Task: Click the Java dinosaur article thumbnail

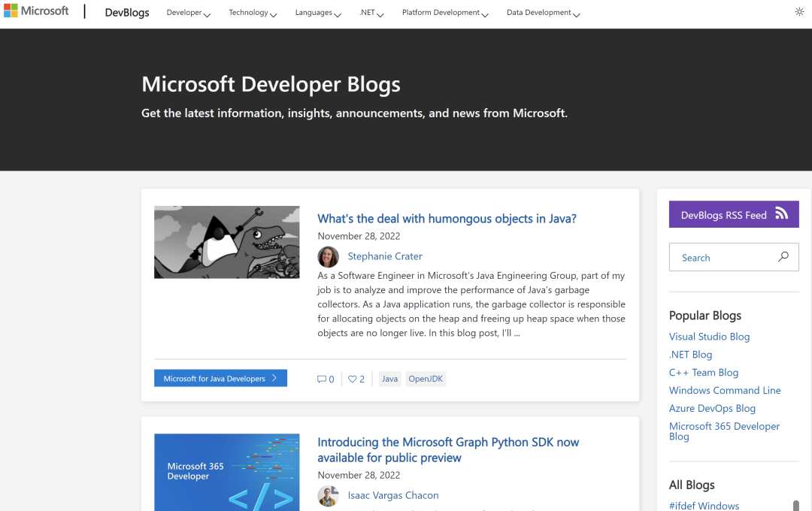Action: 227,242
